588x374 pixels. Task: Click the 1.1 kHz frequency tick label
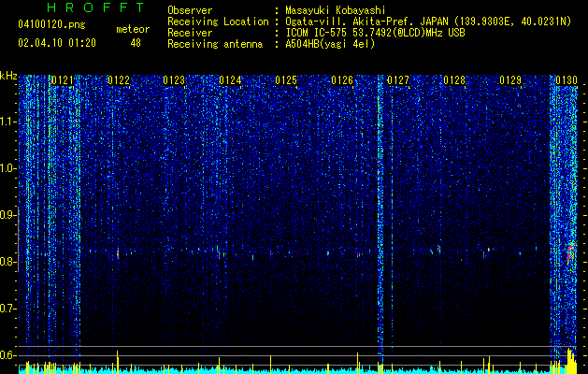tap(7, 122)
